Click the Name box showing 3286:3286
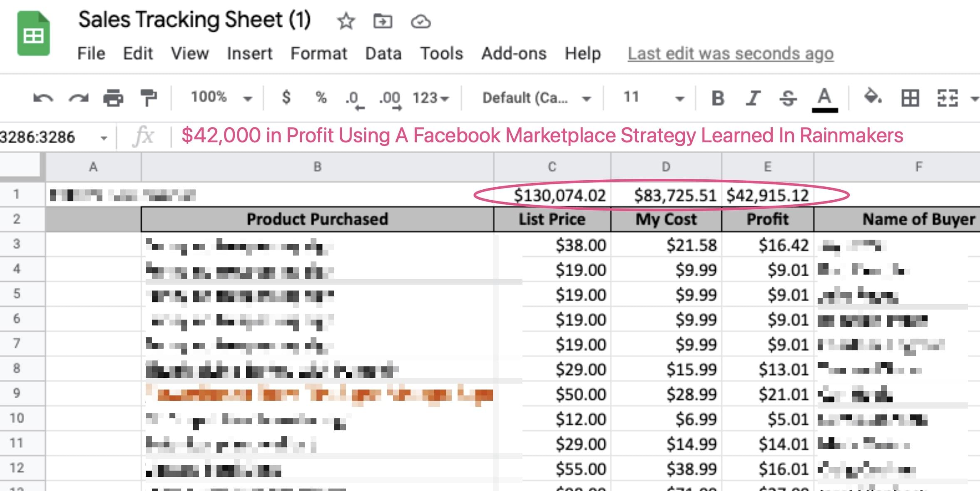This screenshot has height=491, width=980. [x=37, y=137]
